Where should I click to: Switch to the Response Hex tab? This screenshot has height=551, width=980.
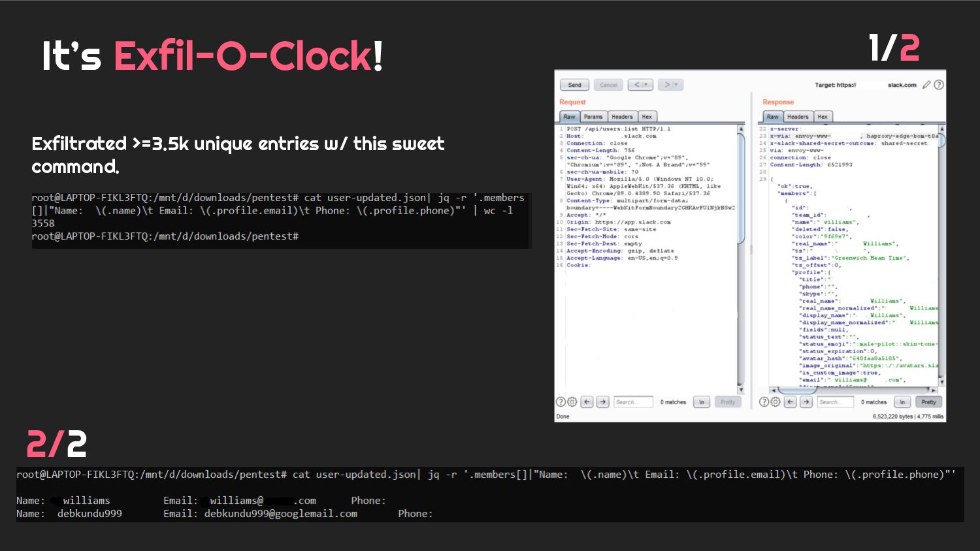823,117
